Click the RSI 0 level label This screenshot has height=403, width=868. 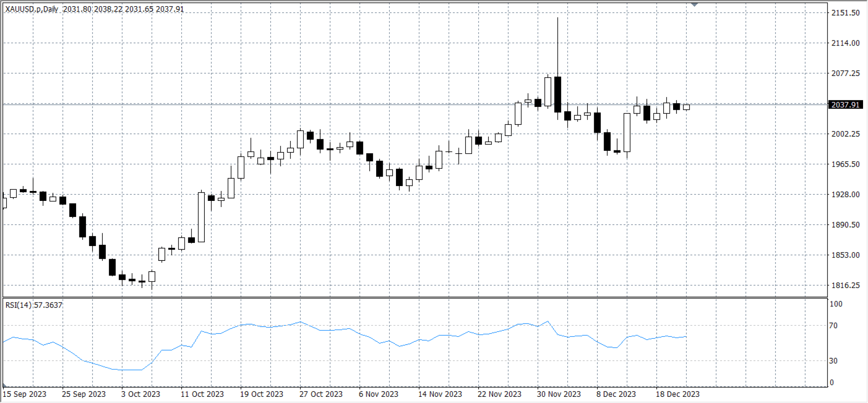point(832,382)
